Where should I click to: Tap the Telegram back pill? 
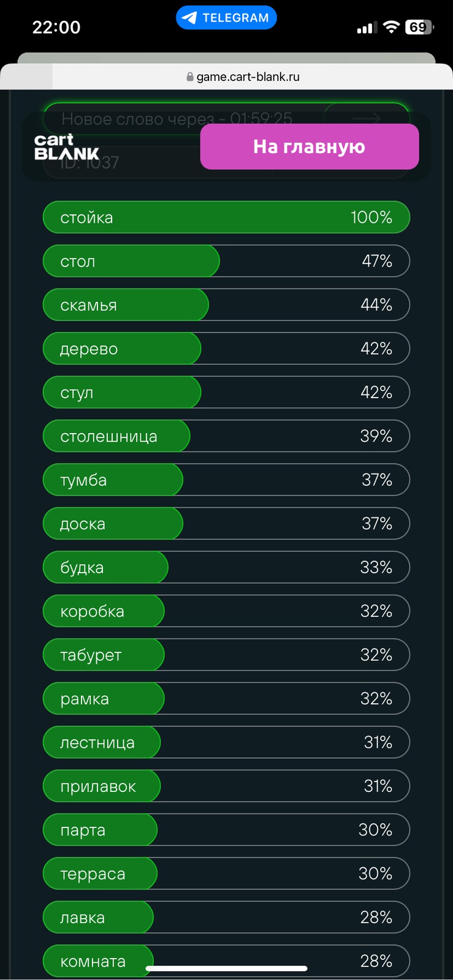click(226, 18)
